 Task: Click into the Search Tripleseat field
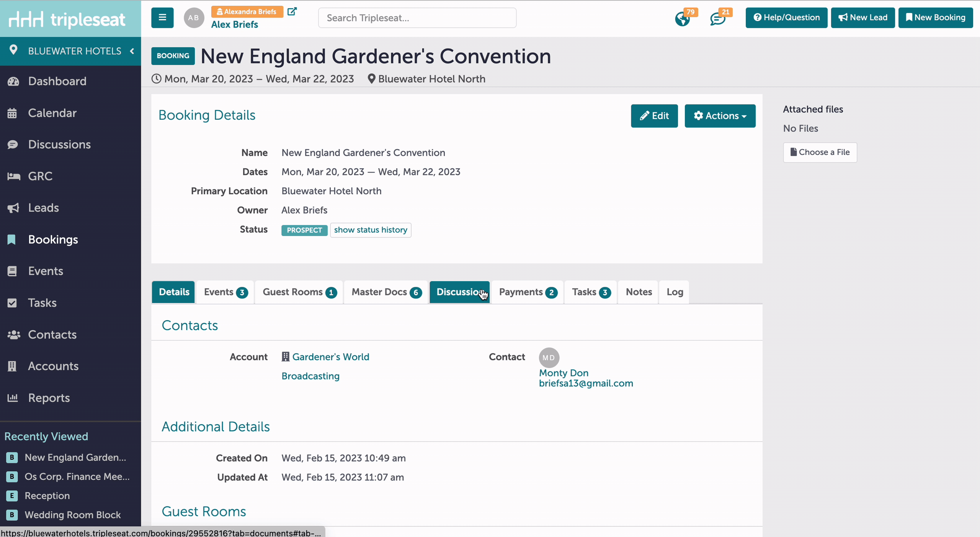[x=417, y=18]
